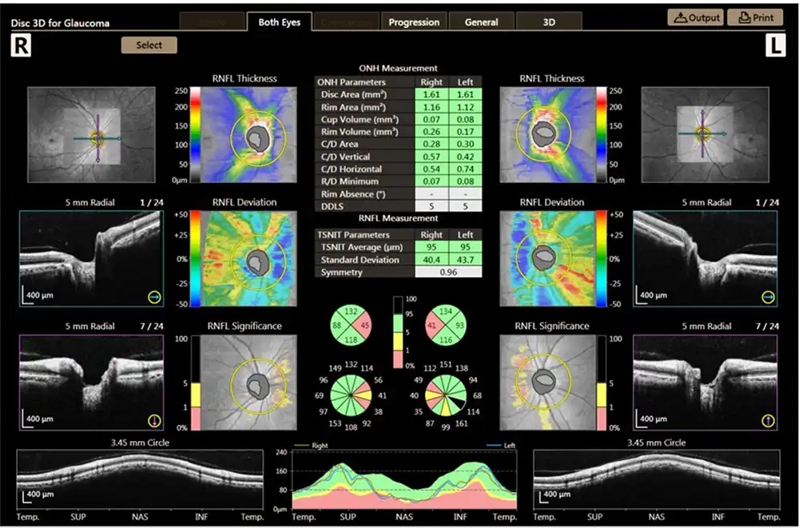The width and height of the screenshot is (799, 532).
Task: Click the right eye horizontal scan direction icon
Action: pyautogui.click(x=153, y=298)
